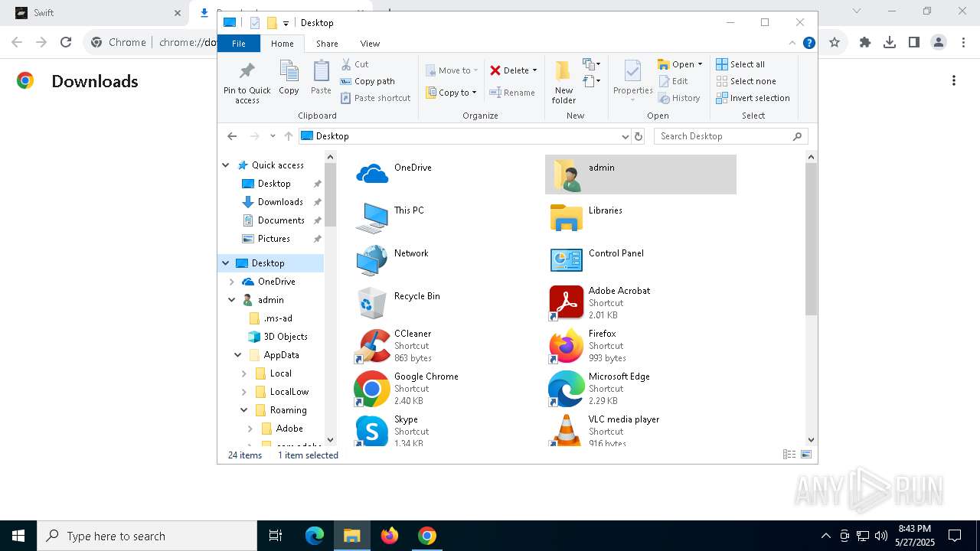This screenshot has height=551, width=980.
Task: Click Copy path in ribbon
Action: tap(367, 81)
